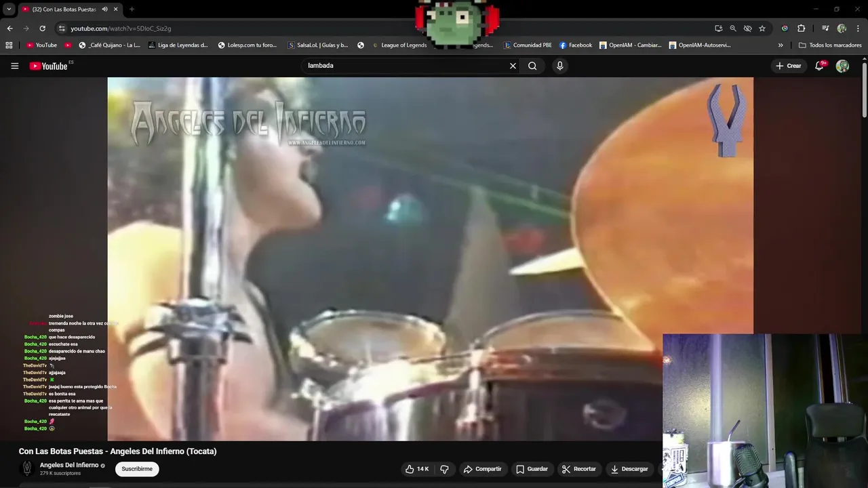Viewport: 868px width, 488px height.
Task: Open the unlabeled red YouTube bookmark icon
Action: pos(68,45)
